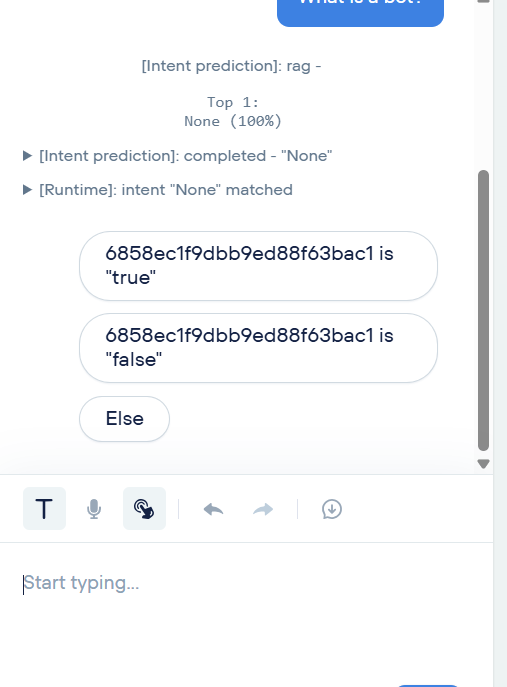Switch to microphone voice input
507x687 pixels.
pos(94,509)
